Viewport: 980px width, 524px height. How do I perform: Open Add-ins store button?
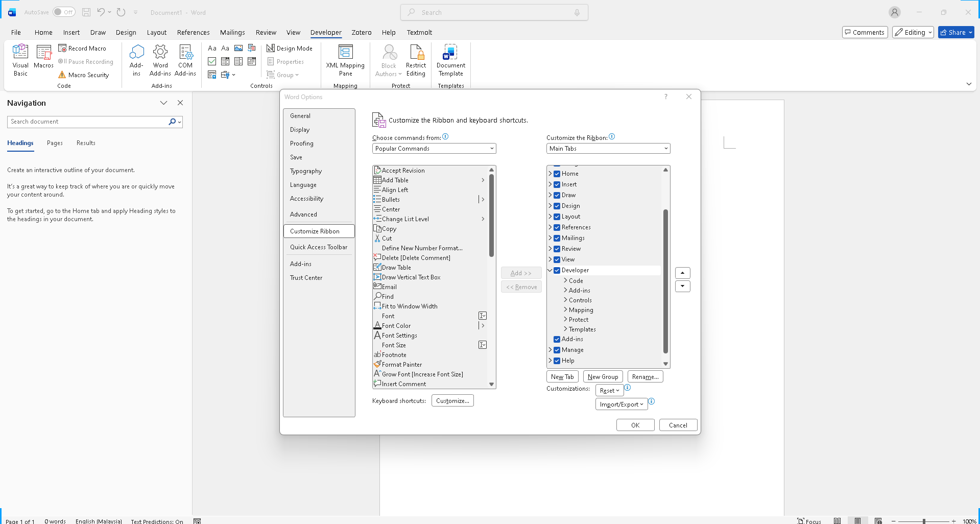(x=136, y=60)
